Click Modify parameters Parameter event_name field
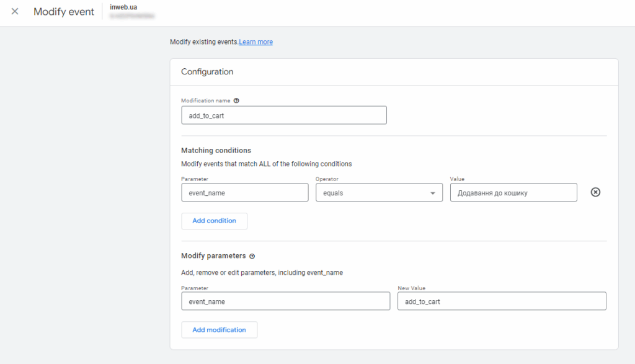Screen dimensions: 635x364 coord(285,301)
